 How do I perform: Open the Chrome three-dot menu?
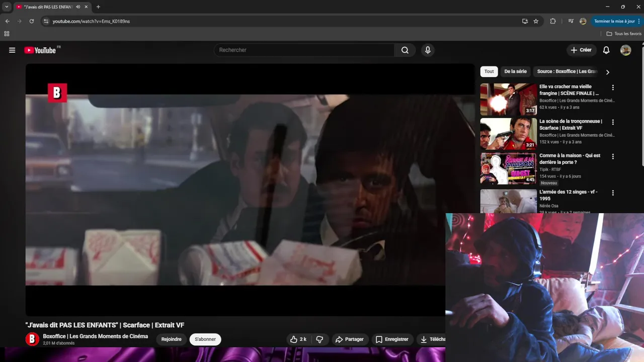coord(639,21)
